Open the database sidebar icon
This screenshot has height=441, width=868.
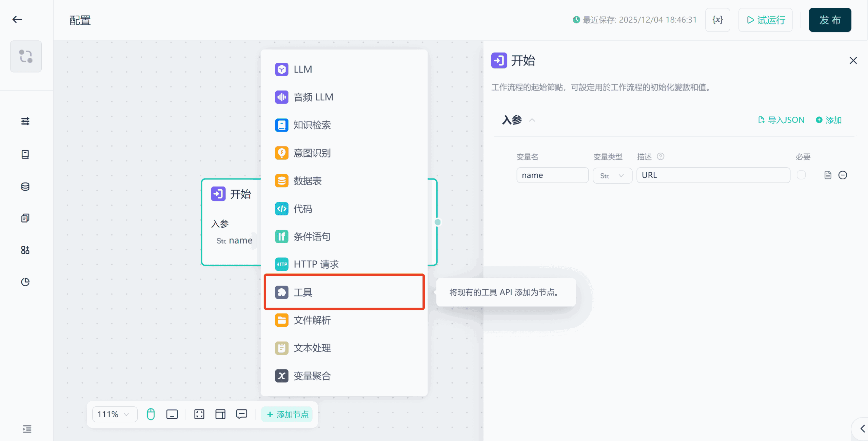point(25,187)
